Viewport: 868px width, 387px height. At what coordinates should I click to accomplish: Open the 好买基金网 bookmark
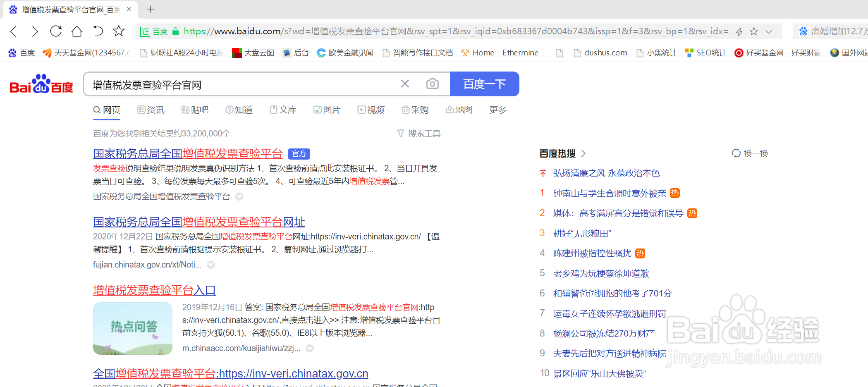(x=777, y=53)
